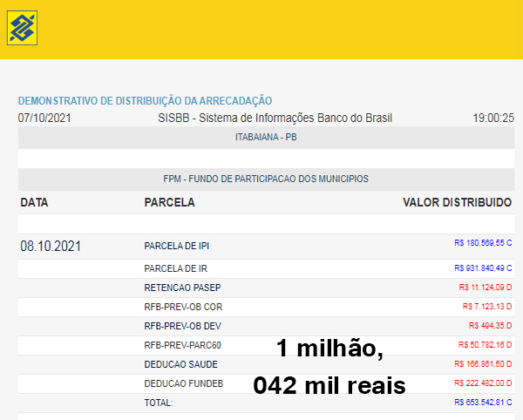Click the "RETENCAO PASEP" row label
The height and width of the screenshot is (420, 523).
coord(182,288)
